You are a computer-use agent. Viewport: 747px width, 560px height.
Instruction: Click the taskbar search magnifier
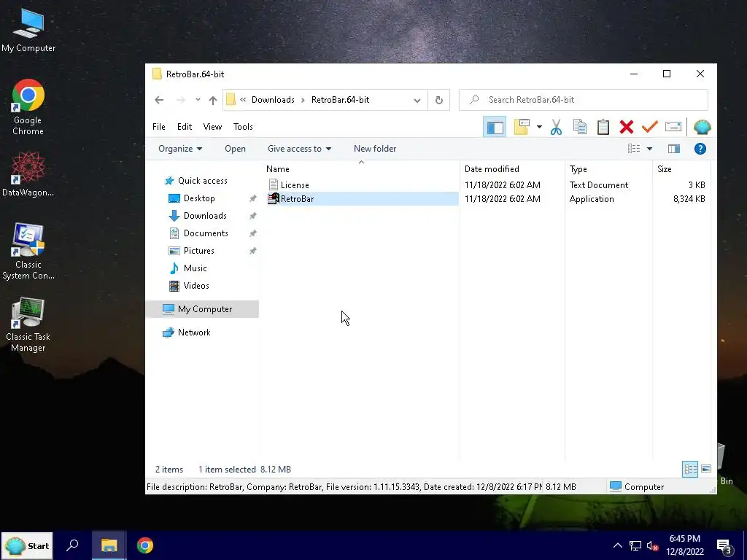(72, 545)
